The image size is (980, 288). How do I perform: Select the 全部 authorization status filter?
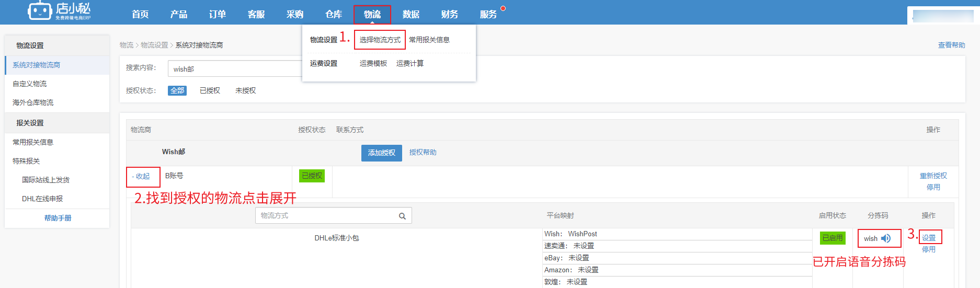click(177, 90)
